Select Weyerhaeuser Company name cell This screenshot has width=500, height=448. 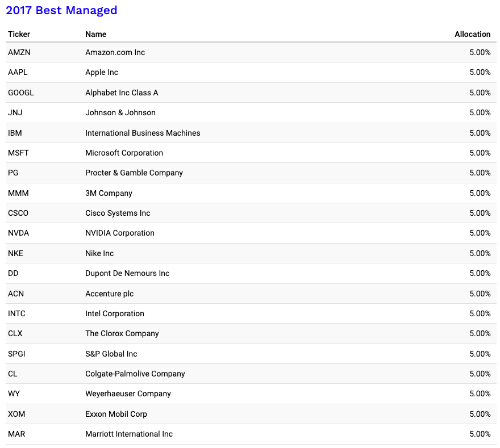tap(128, 394)
